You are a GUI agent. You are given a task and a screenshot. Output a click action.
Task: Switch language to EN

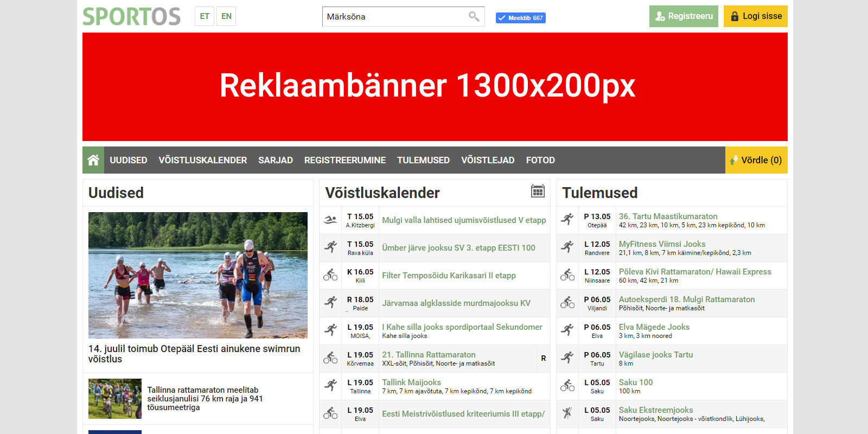pos(226,16)
